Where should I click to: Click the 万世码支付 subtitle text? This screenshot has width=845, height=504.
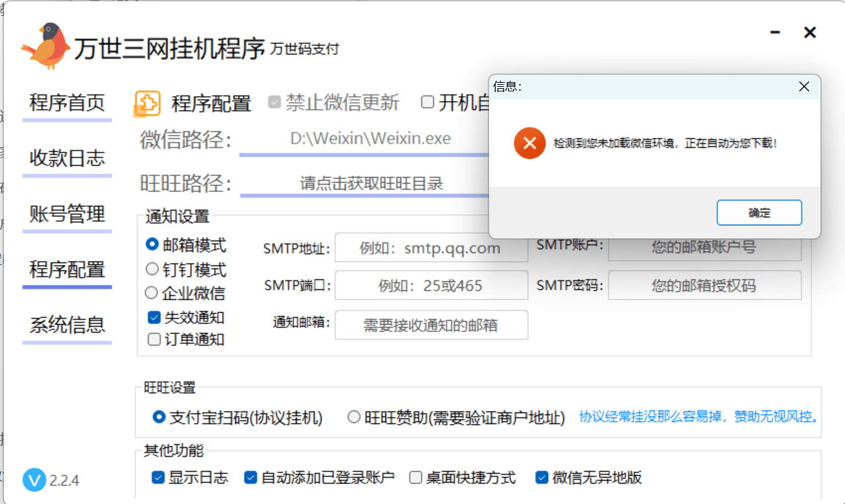coord(305,49)
